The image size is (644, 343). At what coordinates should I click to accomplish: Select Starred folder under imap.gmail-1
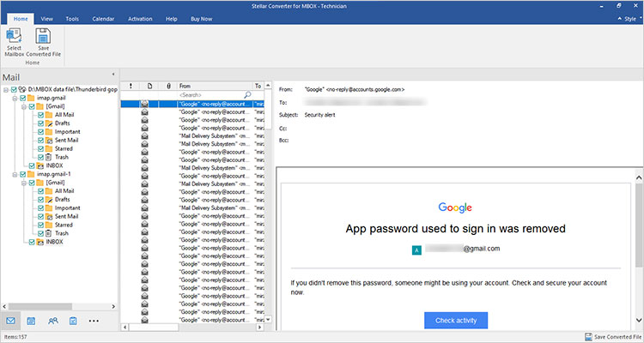[x=64, y=225]
